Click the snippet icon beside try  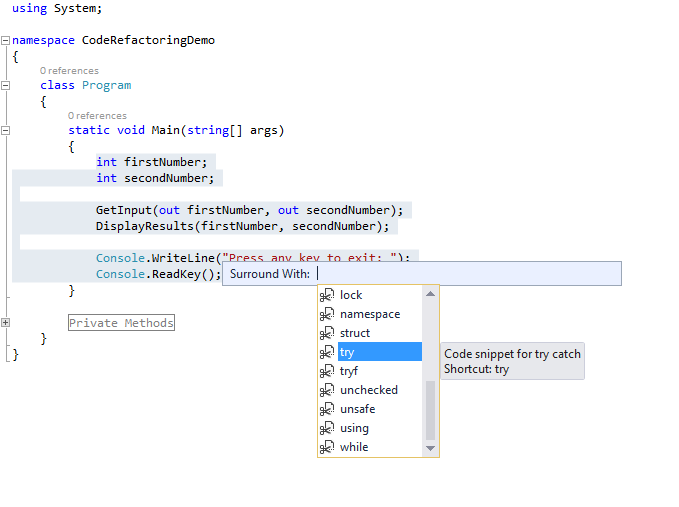point(327,352)
